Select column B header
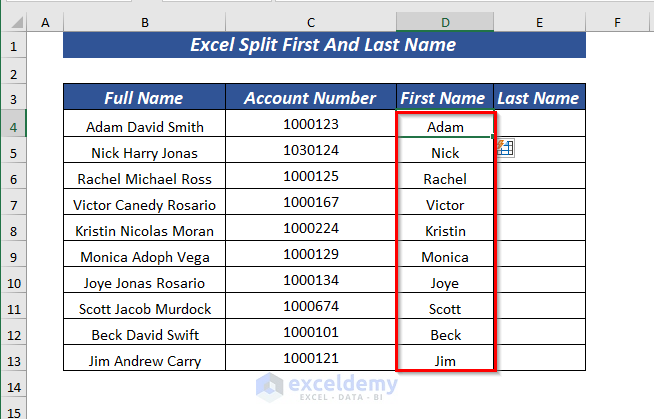This screenshot has width=654, height=419. pyautogui.click(x=145, y=22)
